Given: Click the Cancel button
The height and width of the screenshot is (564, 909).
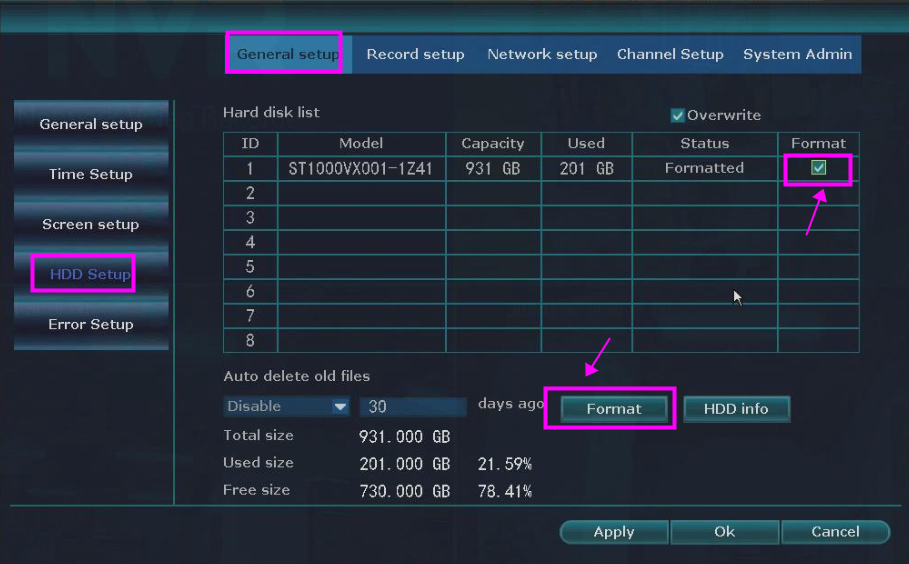Looking at the screenshot, I should [x=835, y=532].
